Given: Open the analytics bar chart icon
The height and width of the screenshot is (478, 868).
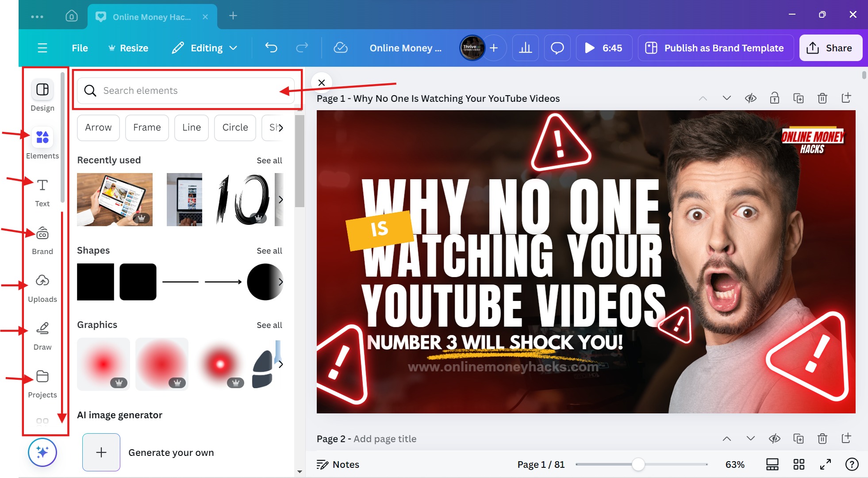Looking at the screenshot, I should click(x=525, y=48).
